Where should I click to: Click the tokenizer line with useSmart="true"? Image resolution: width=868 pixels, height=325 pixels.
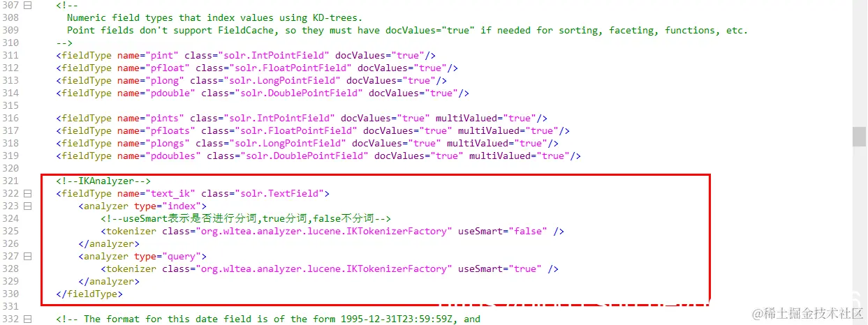point(330,269)
